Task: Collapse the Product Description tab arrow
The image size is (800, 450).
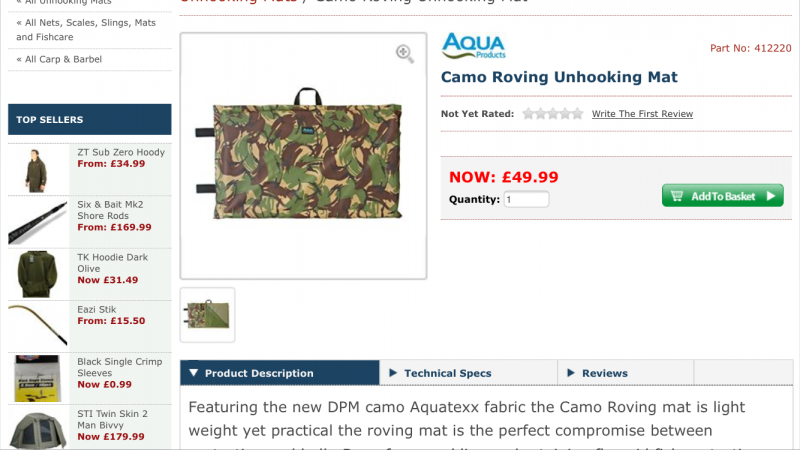Action: (194, 373)
